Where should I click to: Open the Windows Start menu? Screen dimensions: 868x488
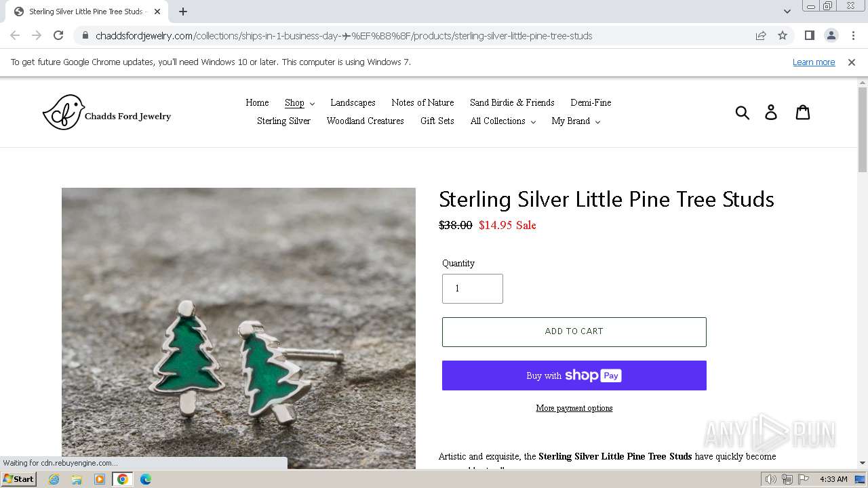point(19,479)
